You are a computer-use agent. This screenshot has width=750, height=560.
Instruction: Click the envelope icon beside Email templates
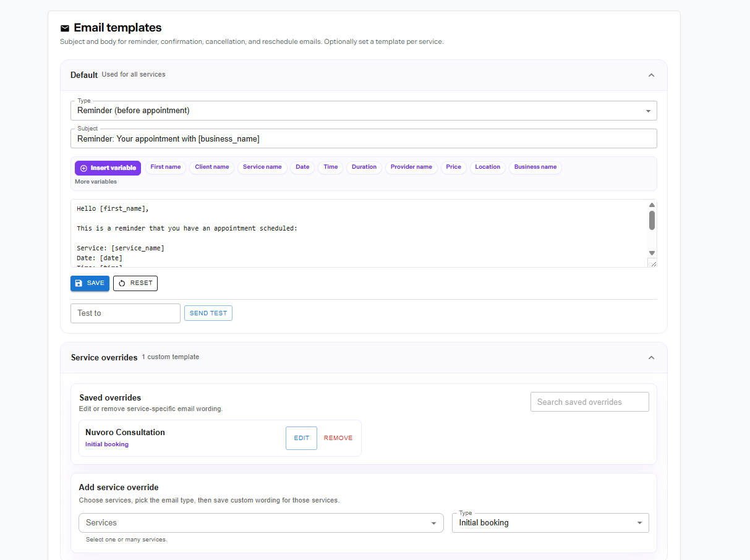65,28
